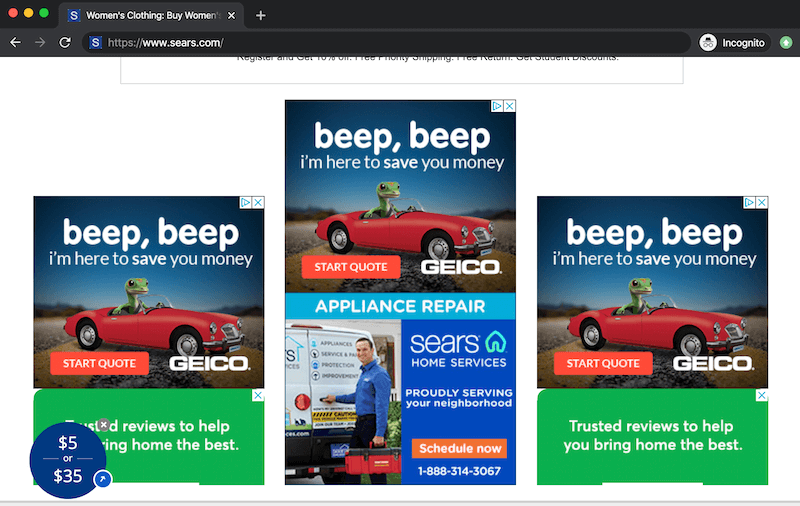Click the macOS green fullscreen button
Viewport: 800px width, 506px height.
pyautogui.click(x=44, y=13)
